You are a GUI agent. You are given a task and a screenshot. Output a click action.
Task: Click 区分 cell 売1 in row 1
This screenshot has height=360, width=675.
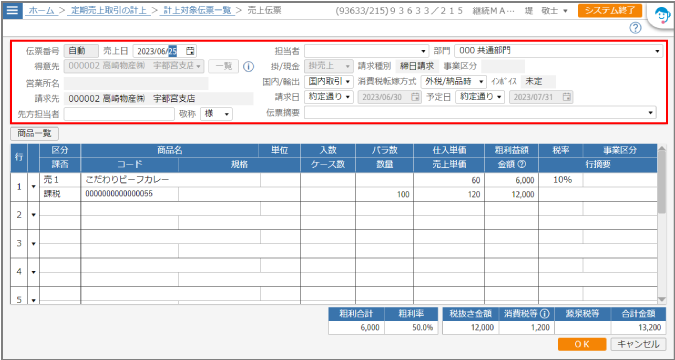tap(60, 180)
